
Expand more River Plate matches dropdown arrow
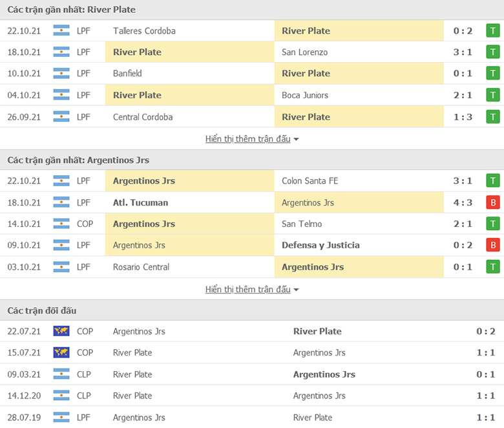click(x=297, y=139)
